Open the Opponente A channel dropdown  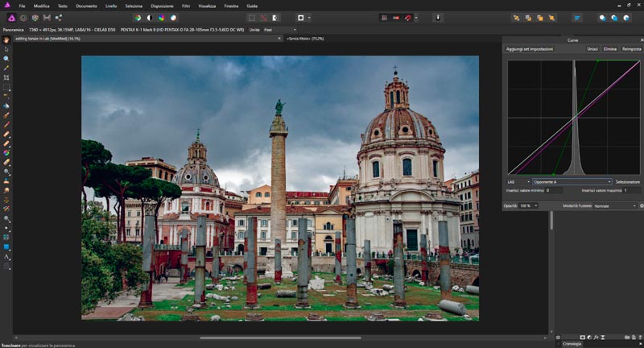point(572,181)
